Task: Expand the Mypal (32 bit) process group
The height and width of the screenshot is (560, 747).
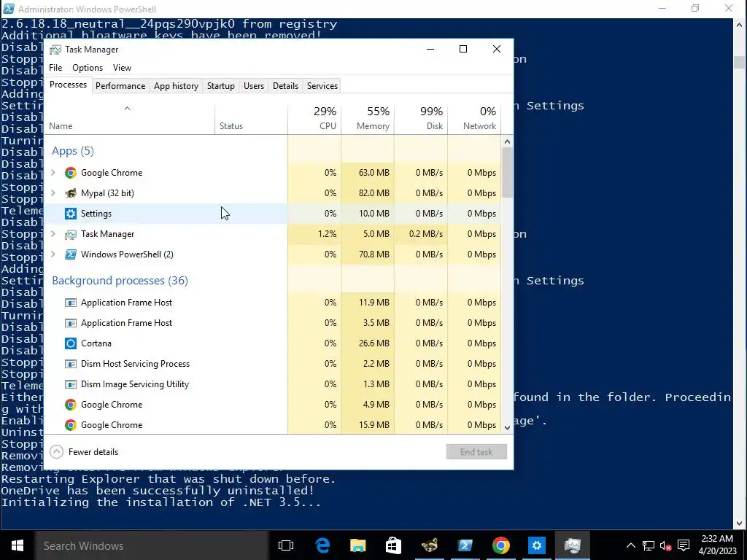Action: 53,193
